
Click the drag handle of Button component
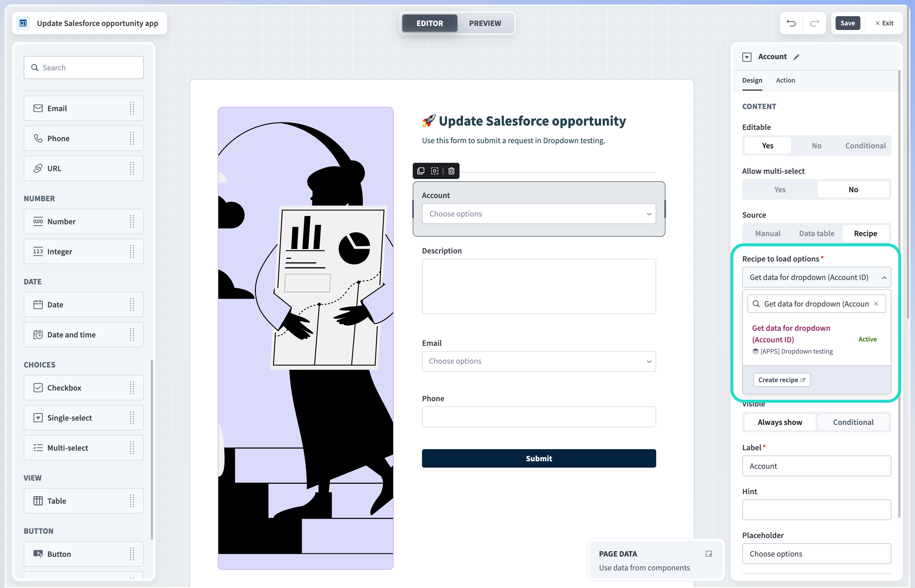coord(132,554)
